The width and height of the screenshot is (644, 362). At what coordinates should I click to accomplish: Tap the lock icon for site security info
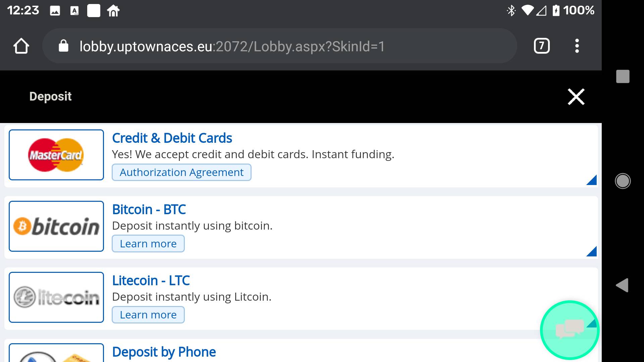pos(63,46)
